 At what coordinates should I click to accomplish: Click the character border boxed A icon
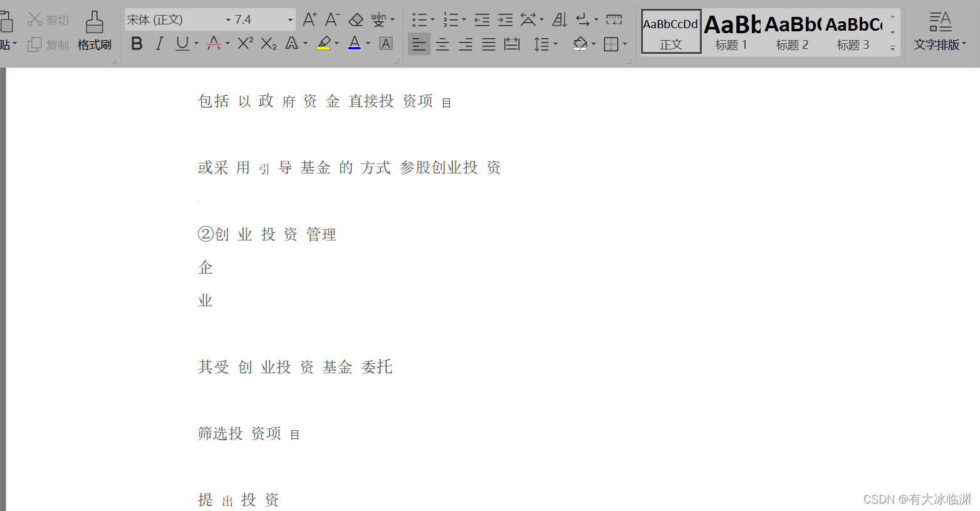[386, 43]
